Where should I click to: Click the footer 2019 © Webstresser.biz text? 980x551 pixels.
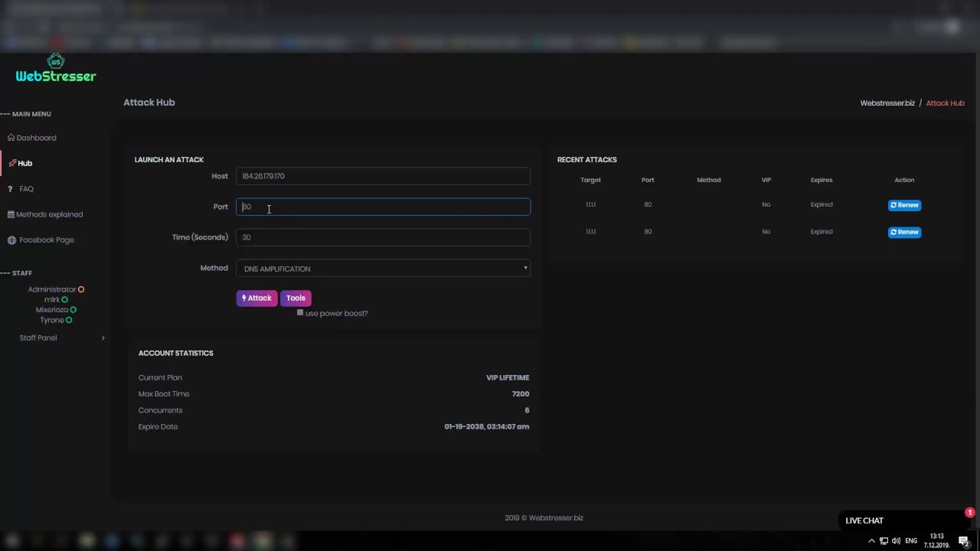coord(544,518)
